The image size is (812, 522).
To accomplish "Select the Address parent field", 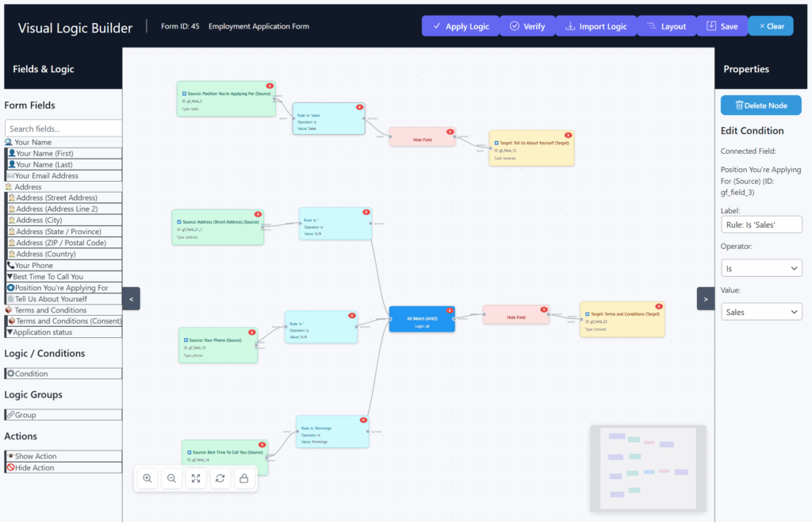I will click(x=63, y=186).
